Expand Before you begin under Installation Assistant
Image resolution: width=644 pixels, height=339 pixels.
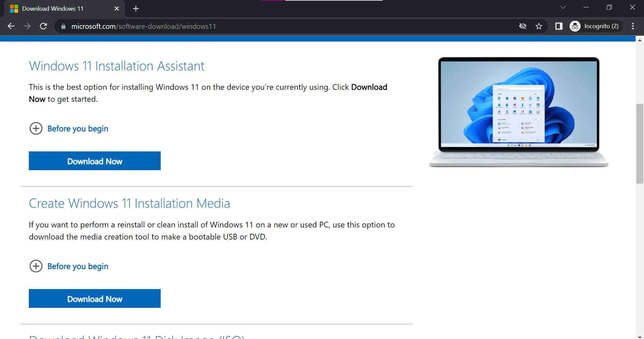pyautogui.click(x=69, y=129)
